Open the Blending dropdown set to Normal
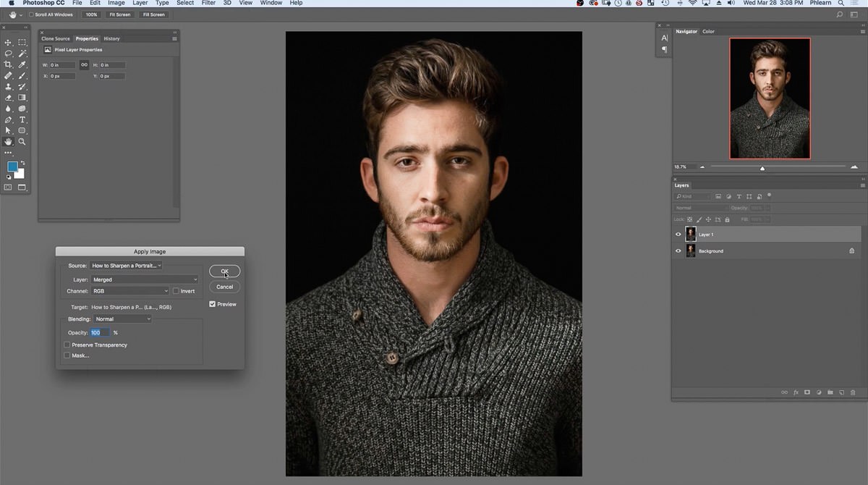Viewport: 868px width, 485px height. pos(123,319)
